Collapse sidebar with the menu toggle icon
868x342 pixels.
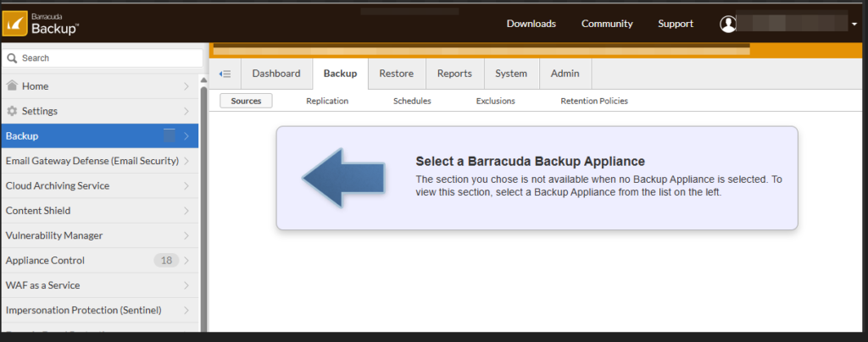(x=225, y=74)
